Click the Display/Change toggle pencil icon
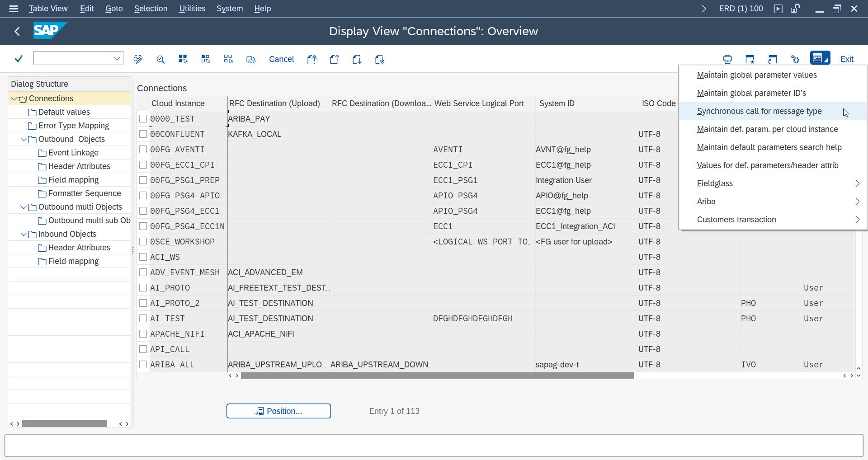868x460 pixels. coord(138,59)
